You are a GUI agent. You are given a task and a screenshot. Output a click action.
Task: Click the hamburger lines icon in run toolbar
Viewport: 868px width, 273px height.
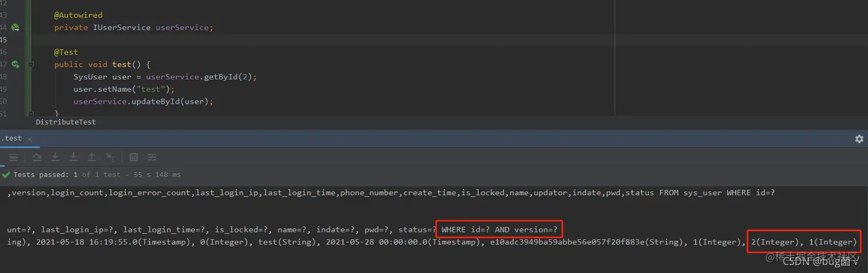coord(13,157)
